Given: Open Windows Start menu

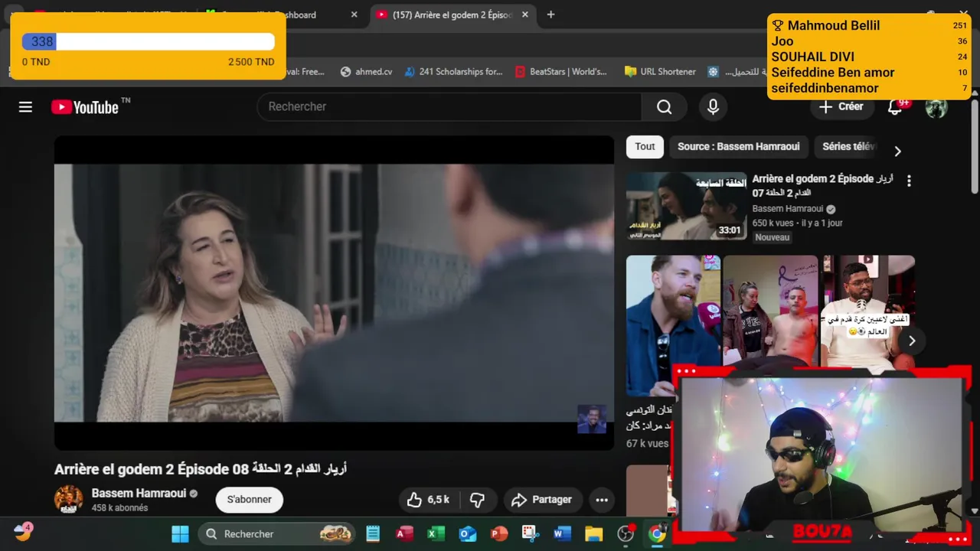Looking at the screenshot, I should click(180, 533).
